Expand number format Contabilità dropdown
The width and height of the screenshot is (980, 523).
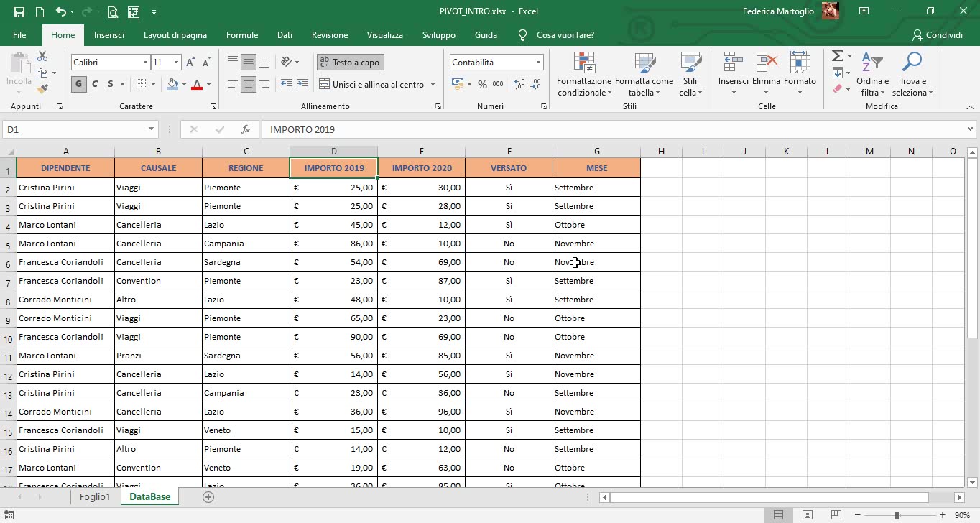point(538,63)
